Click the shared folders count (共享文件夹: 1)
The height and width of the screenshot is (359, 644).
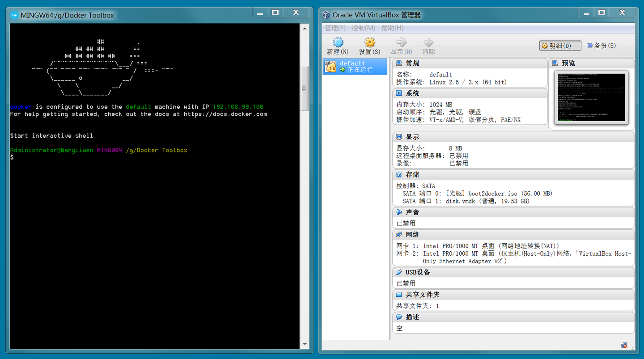418,306
